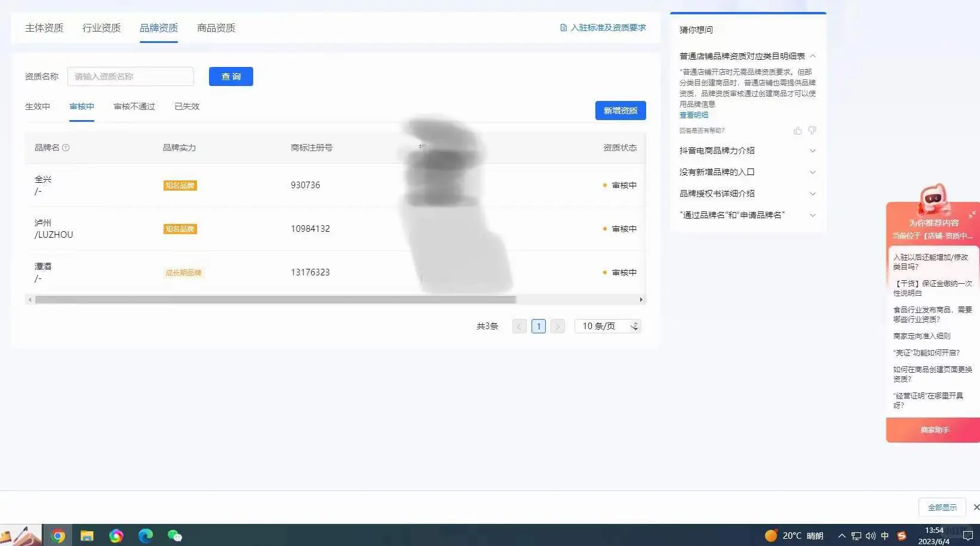Click the previous page arrow in pagination
Viewport: 980px width, 546px height.
coord(519,326)
